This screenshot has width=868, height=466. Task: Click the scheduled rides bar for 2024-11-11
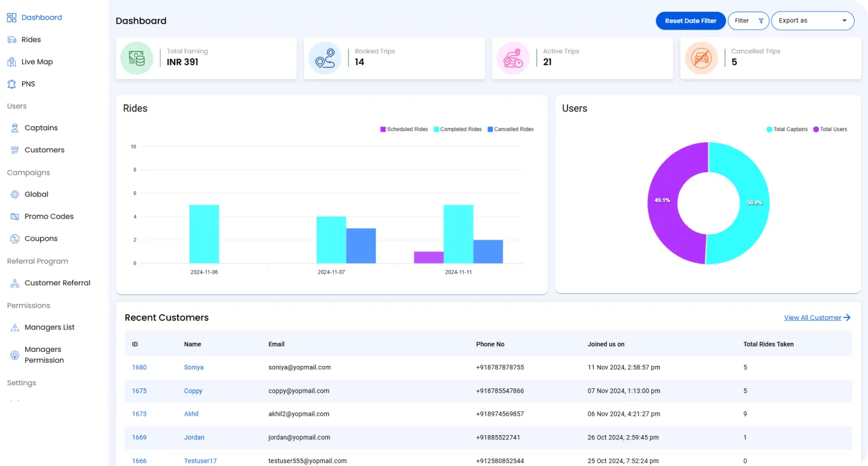pyautogui.click(x=429, y=257)
